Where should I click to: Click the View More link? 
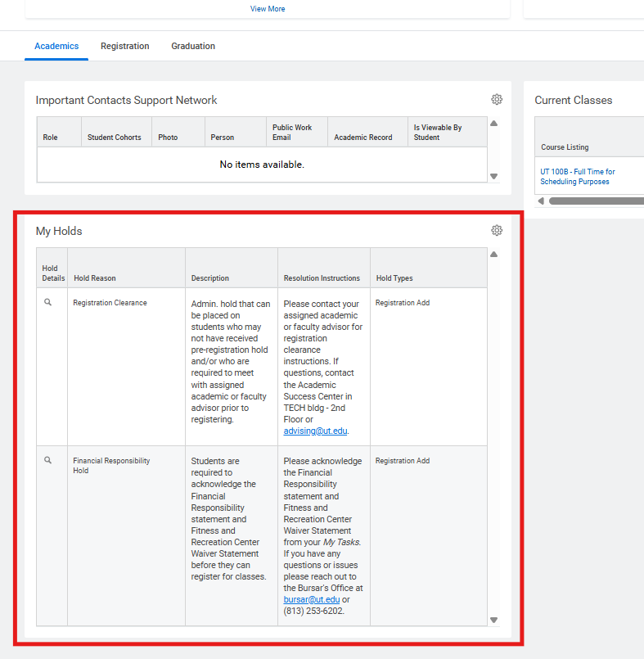(x=268, y=9)
